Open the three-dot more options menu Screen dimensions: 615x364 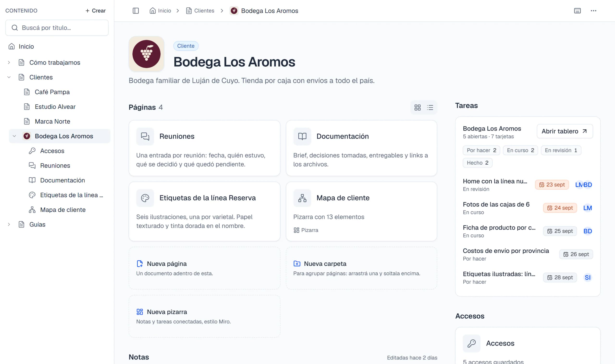[x=593, y=11]
